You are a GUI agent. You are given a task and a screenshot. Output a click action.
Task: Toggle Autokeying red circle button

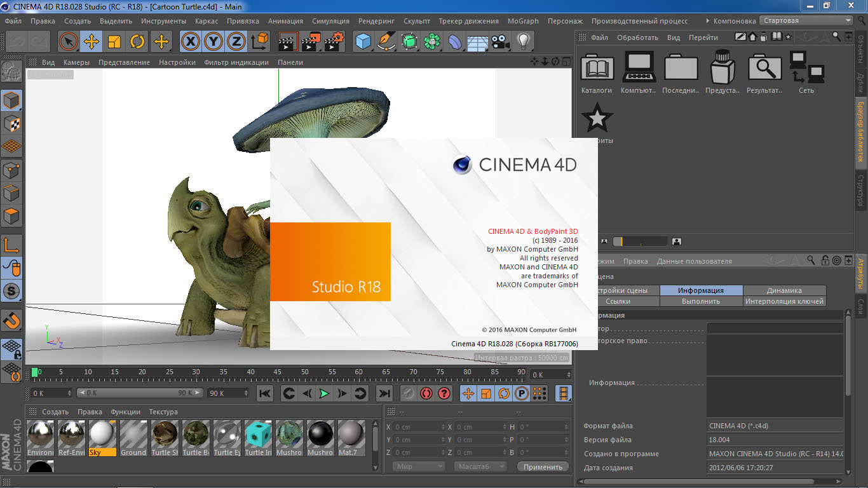pos(426,393)
